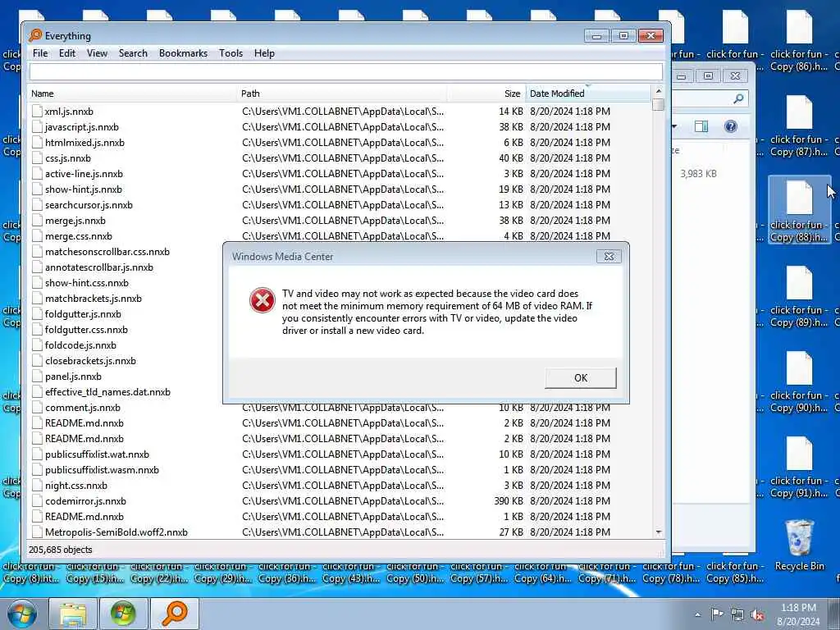Close the Windows Media Center dialog
Viewport: 840px width, 630px height.
(x=609, y=256)
